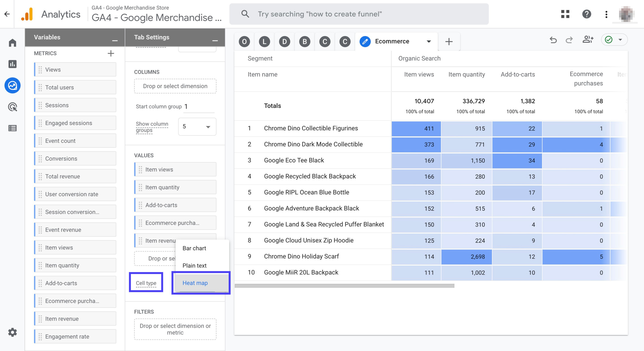This screenshot has width=644, height=351.
Task: Click the Analytics logo icon
Action: pos(27,14)
